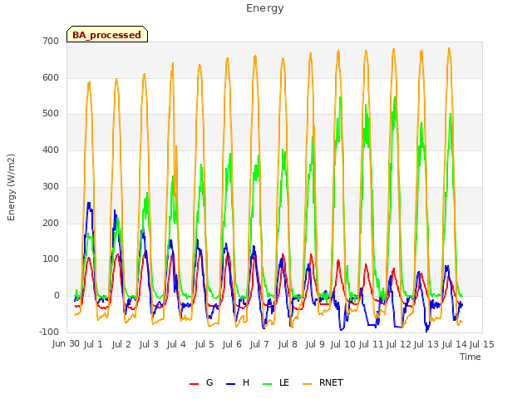Image resolution: width=532 pixels, height=399 pixels.
Task: Click the 100 y-axis tick label
Action: [x=51, y=259]
